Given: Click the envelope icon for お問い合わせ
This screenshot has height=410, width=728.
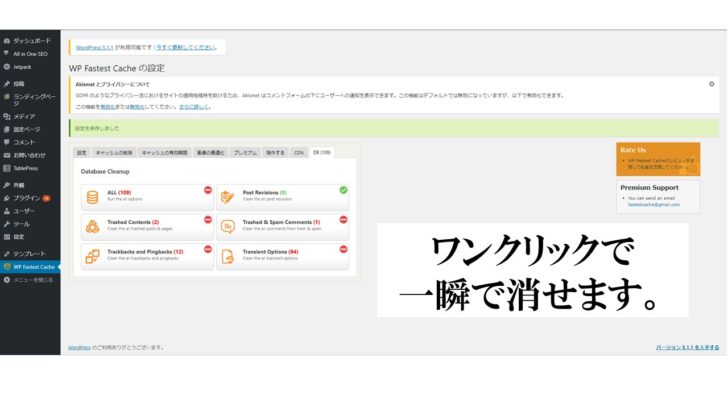Looking at the screenshot, I should pyautogui.click(x=6, y=155).
